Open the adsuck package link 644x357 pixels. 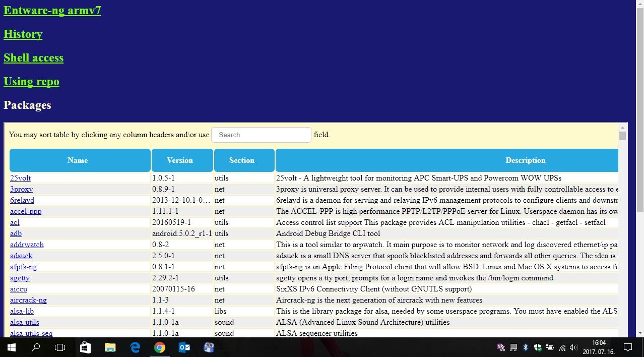tap(21, 256)
